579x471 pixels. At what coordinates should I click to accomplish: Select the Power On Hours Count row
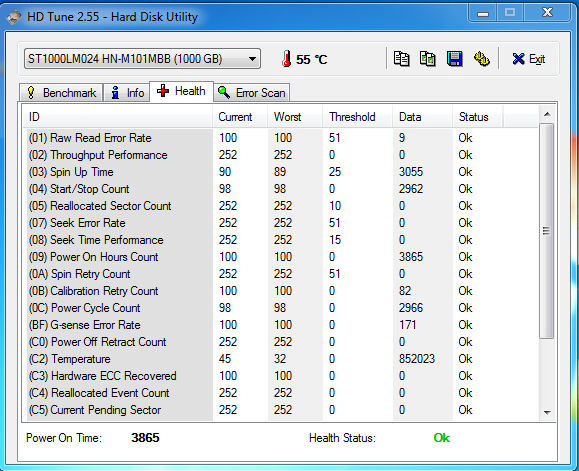tap(281, 257)
